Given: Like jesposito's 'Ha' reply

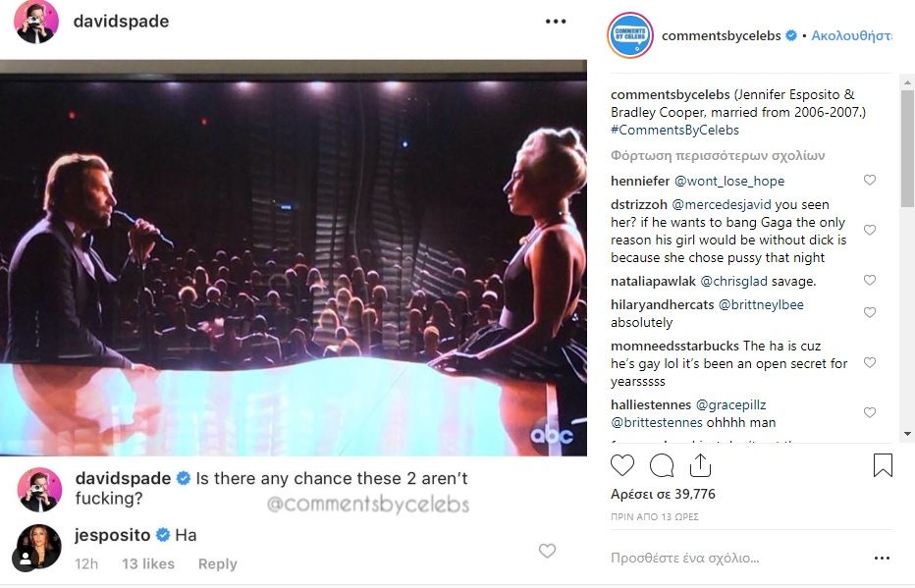Looking at the screenshot, I should [547, 551].
